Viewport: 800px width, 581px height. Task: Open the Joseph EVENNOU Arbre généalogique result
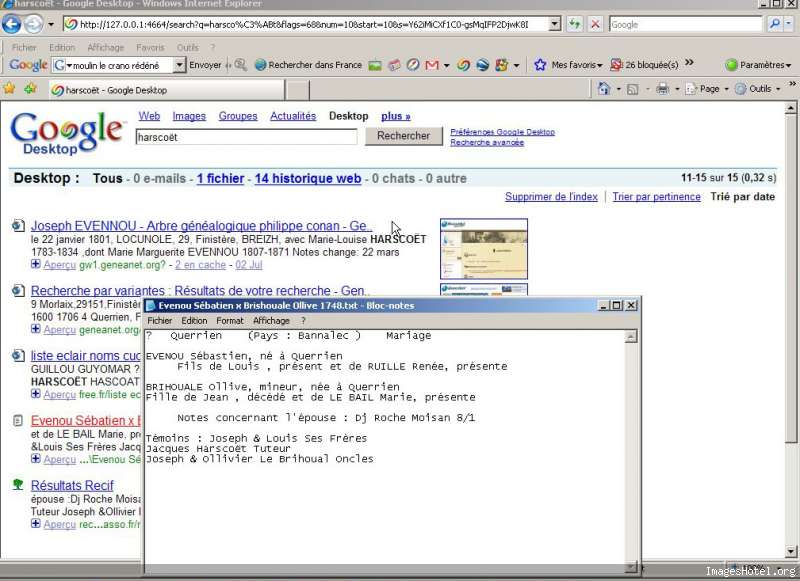pyautogui.click(x=201, y=225)
